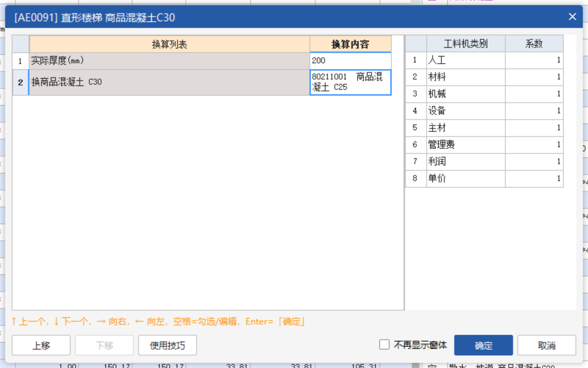
Task: Edit the coefficient for 管理费
Action: [534, 145]
